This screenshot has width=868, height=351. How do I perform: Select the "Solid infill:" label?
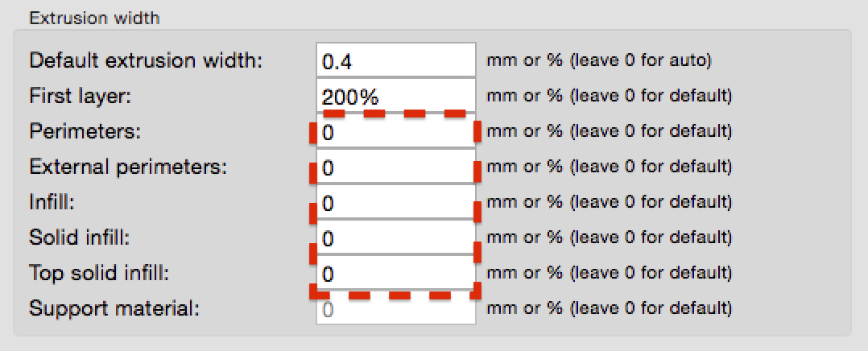tap(79, 238)
